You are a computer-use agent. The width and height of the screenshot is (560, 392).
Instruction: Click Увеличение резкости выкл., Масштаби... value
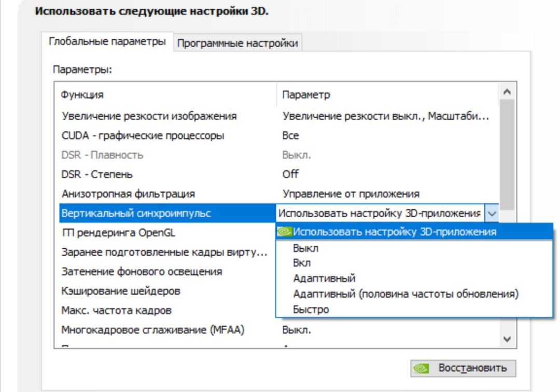(x=386, y=116)
